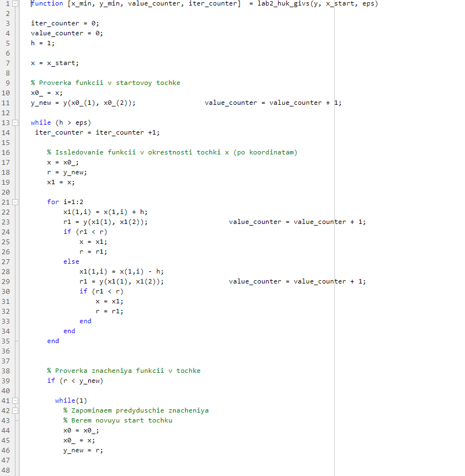Image resolution: width=465 pixels, height=476 pixels.
Task: Click 'x0_ = x;' on line 10
Action: (47, 93)
